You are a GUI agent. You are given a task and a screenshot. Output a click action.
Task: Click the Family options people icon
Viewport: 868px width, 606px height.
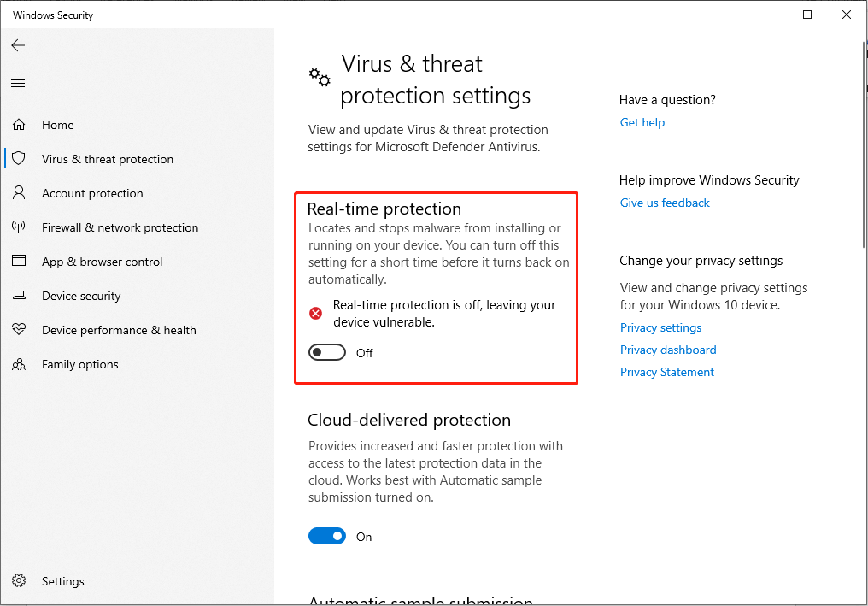click(19, 364)
